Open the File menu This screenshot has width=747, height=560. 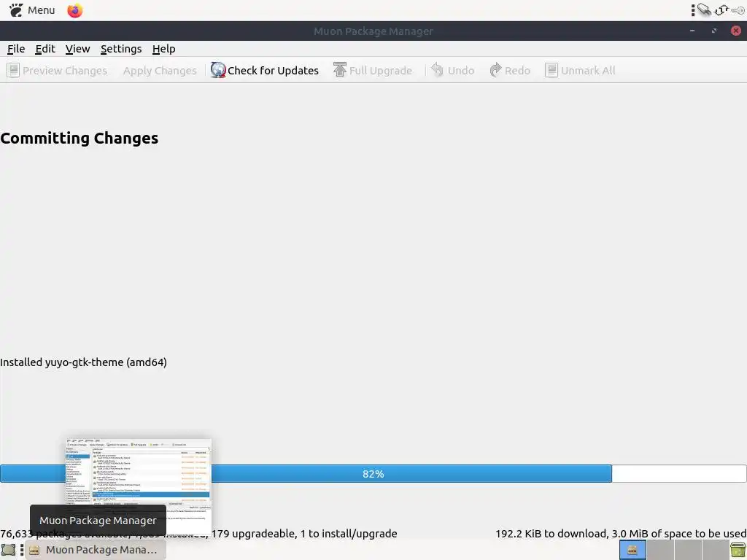[16, 49]
